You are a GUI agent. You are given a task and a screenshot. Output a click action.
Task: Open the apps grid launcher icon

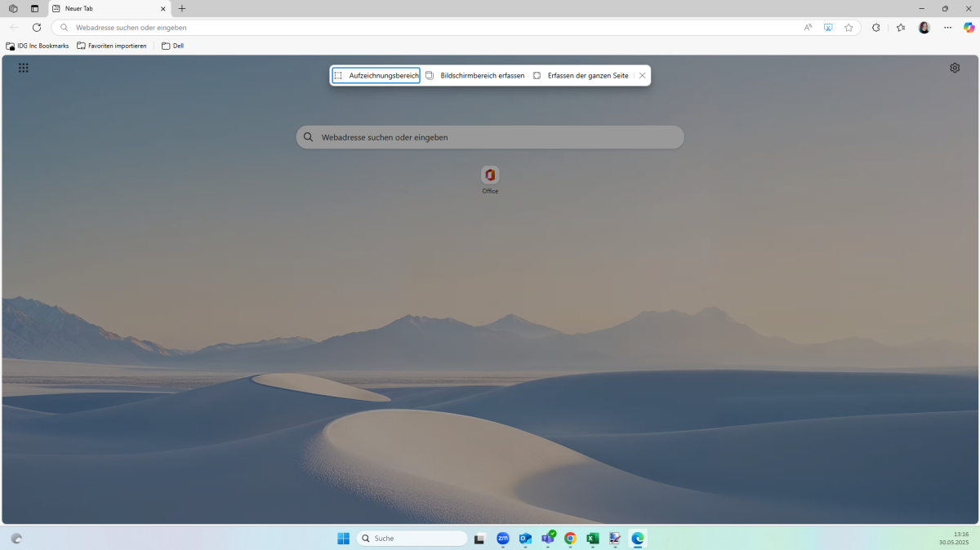click(23, 68)
